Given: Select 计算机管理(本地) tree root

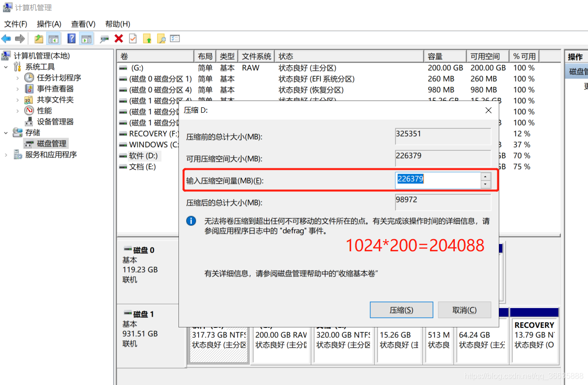Looking at the screenshot, I should (x=41, y=56).
